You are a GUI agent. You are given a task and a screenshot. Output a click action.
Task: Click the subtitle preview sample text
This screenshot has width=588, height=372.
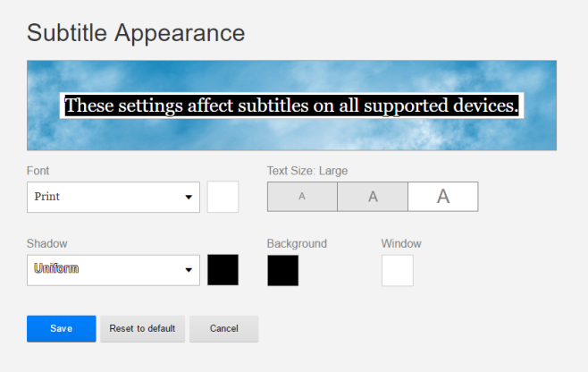coord(291,106)
